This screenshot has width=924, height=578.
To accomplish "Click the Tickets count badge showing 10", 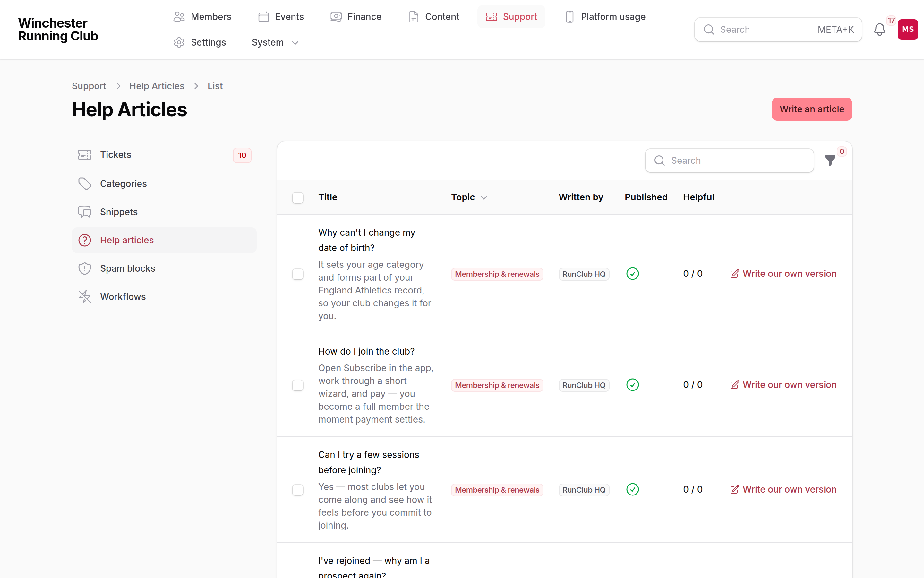I will coord(242,155).
